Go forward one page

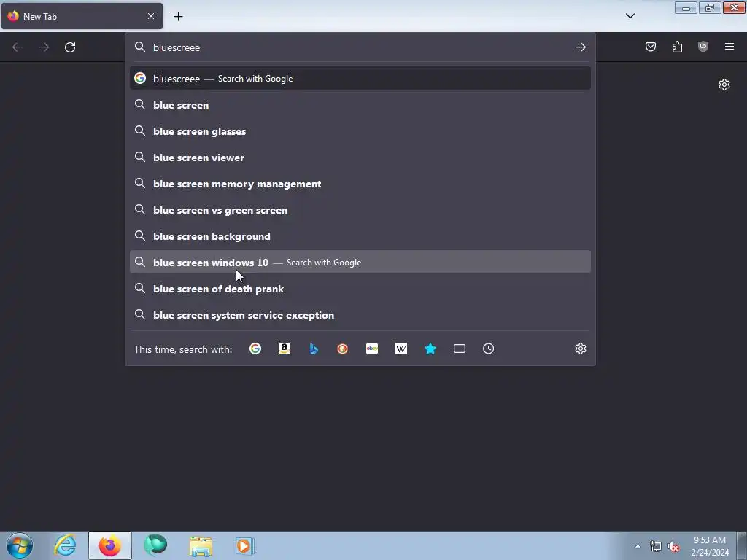click(44, 47)
